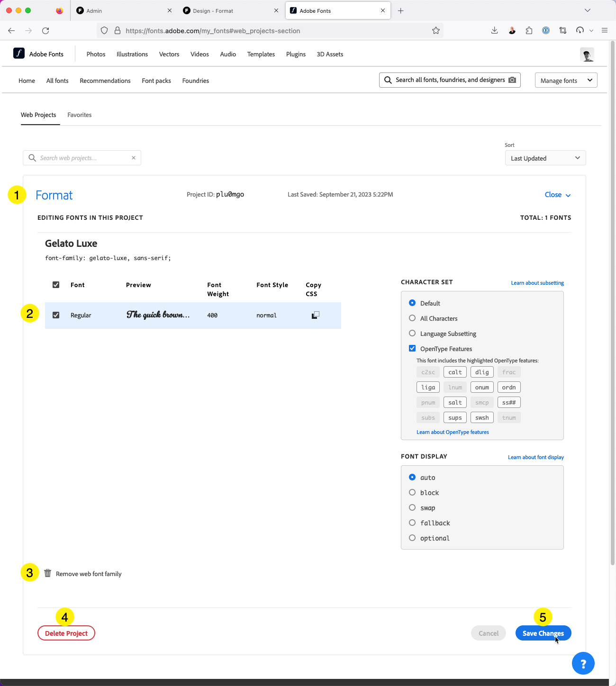The image size is (616, 686).
Task: Click the liga OpenType feature tag
Action: coord(428,387)
